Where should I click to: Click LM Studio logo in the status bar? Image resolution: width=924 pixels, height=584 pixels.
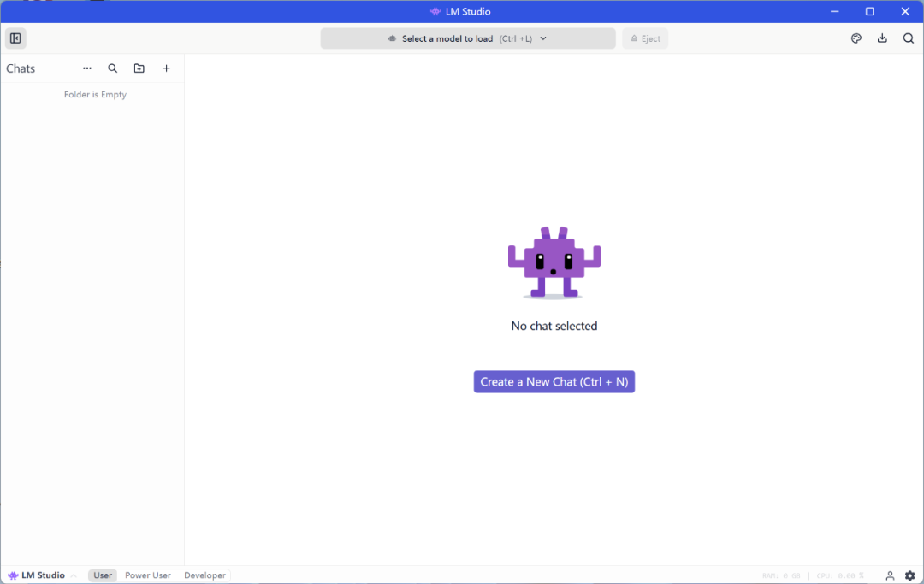(x=12, y=575)
